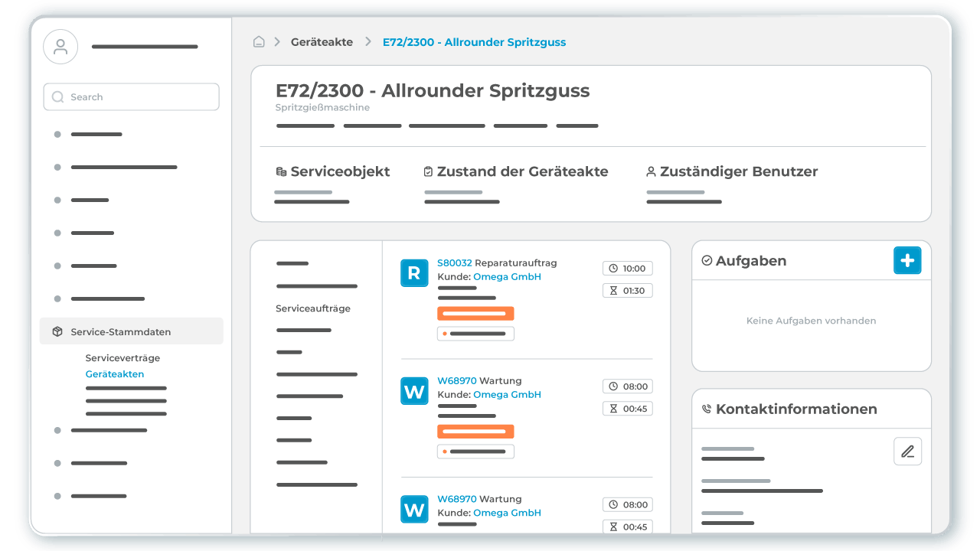
Task: Open the R badge on Reparaturauftrag S80032
Action: tap(413, 272)
